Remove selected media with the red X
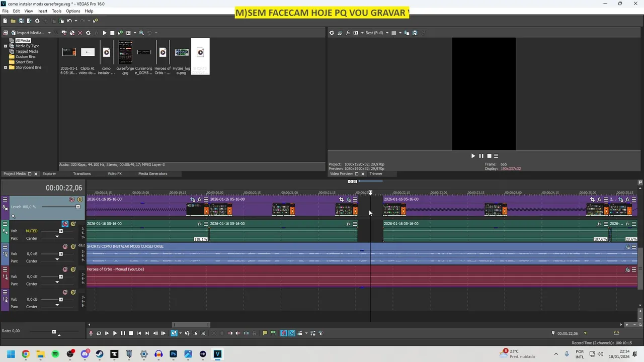 pyautogui.click(x=80, y=33)
